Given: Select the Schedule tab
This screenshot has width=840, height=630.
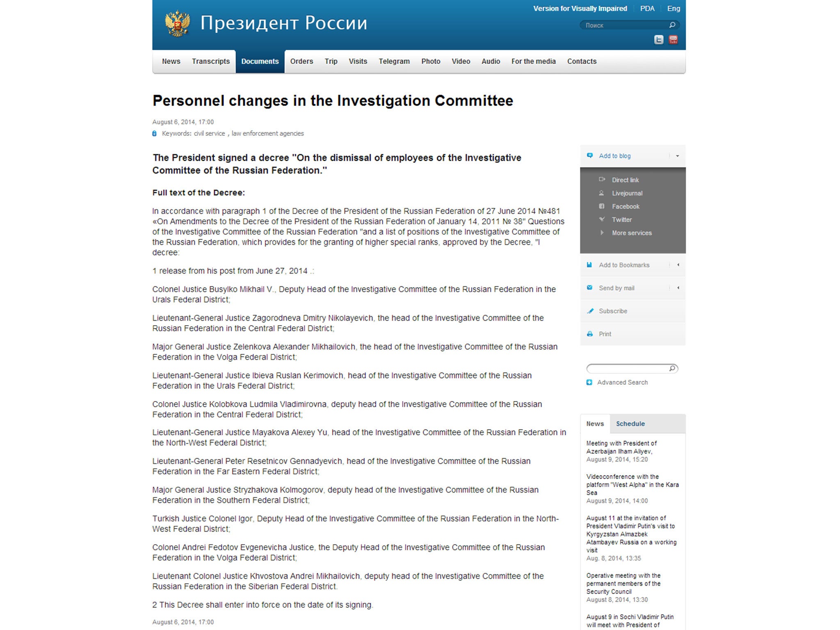Looking at the screenshot, I should (628, 423).
